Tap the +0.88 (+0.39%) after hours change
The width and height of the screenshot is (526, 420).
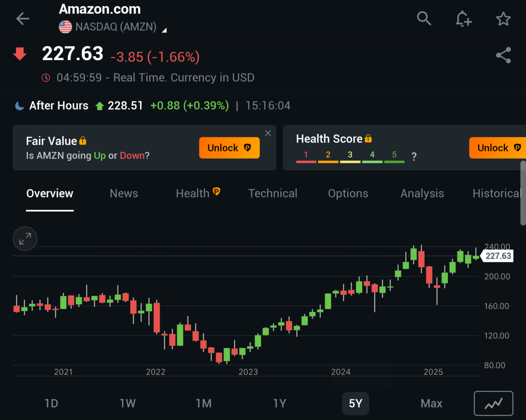click(190, 106)
